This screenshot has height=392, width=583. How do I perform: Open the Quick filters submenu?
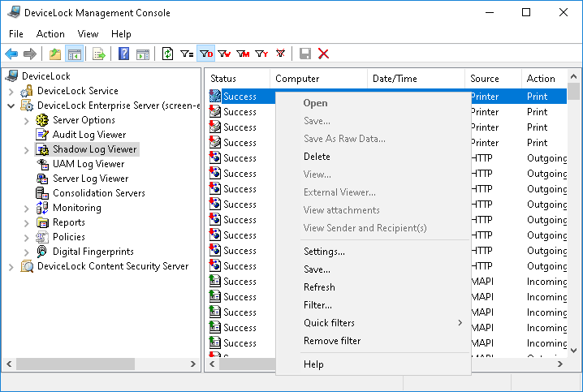click(329, 323)
